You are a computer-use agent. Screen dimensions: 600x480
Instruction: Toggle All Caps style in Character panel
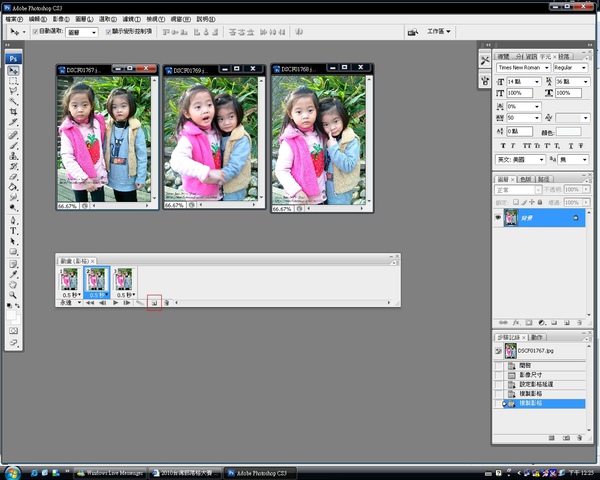(x=527, y=145)
